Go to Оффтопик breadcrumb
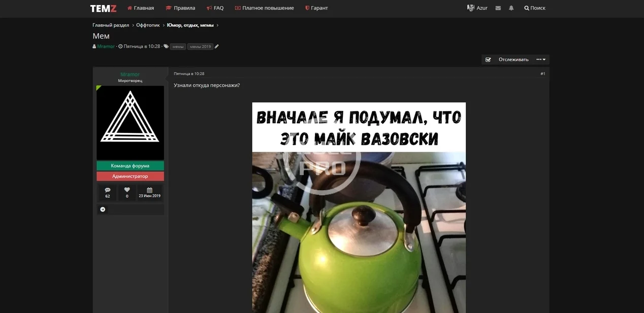Screen dimensions: 644x313 pyautogui.click(x=148, y=25)
